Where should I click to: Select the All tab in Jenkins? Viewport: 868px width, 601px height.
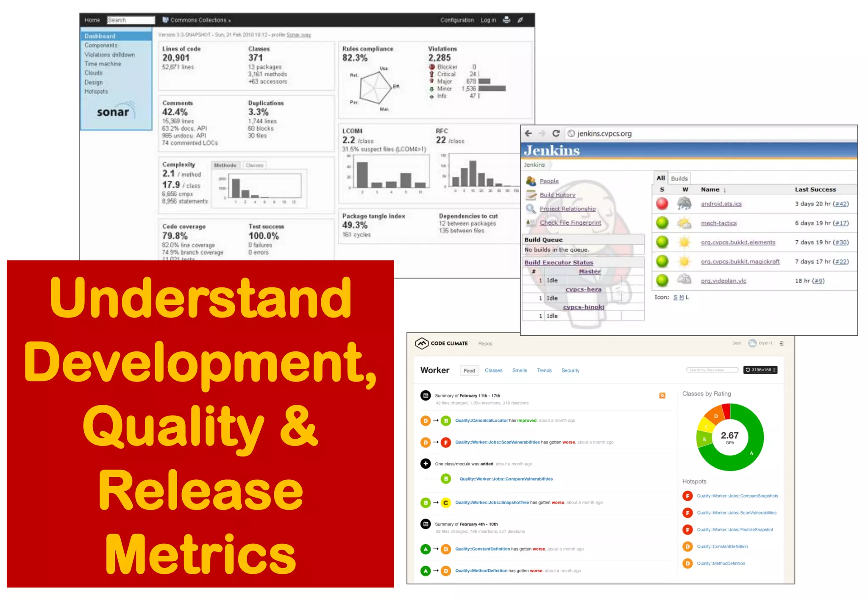pyautogui.click(x=661, y=178)
